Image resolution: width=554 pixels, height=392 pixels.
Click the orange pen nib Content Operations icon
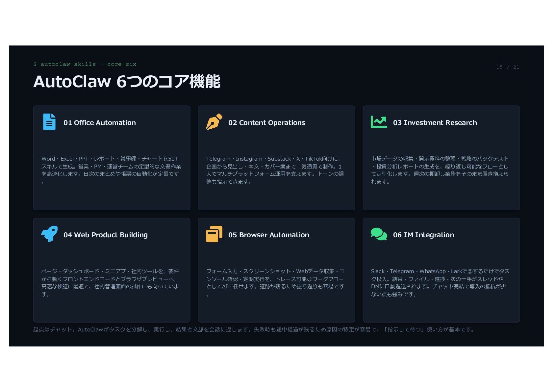tap(214, 122)
